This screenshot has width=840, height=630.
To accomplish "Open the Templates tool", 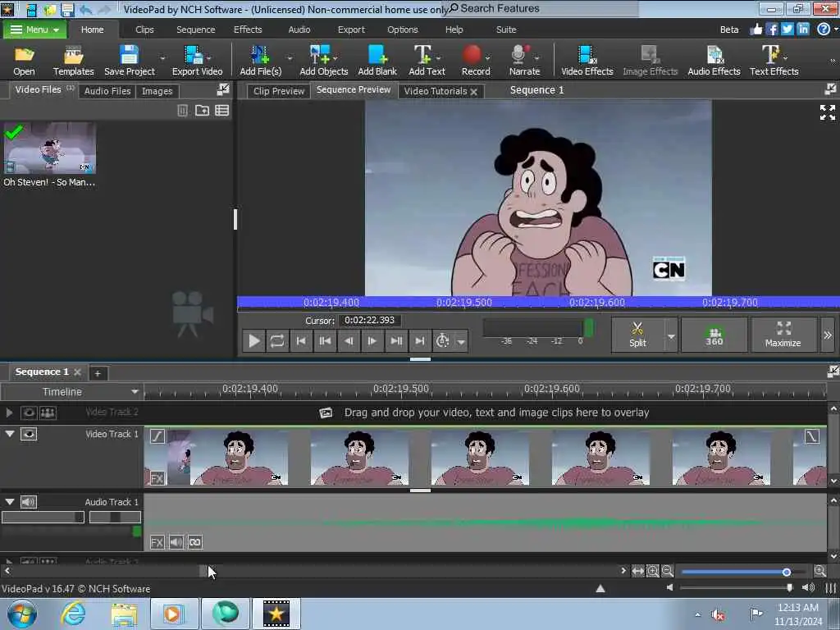I will tap(73, 61).
